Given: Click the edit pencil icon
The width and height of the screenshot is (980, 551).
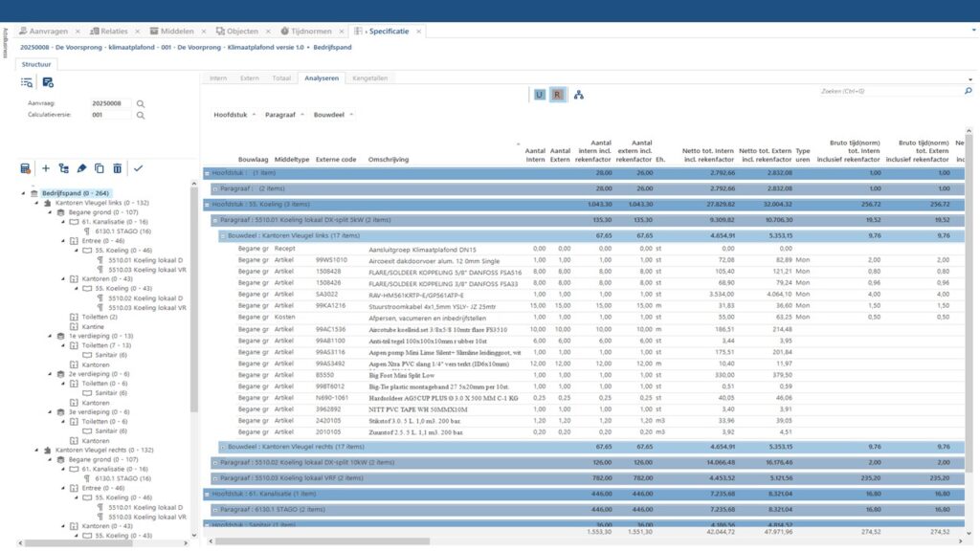Looking at the screenshot, I should (81, 168).
